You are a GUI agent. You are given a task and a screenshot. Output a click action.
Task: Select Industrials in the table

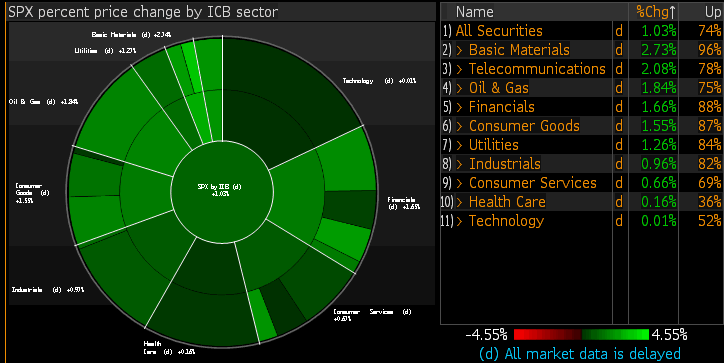[505, 163]
